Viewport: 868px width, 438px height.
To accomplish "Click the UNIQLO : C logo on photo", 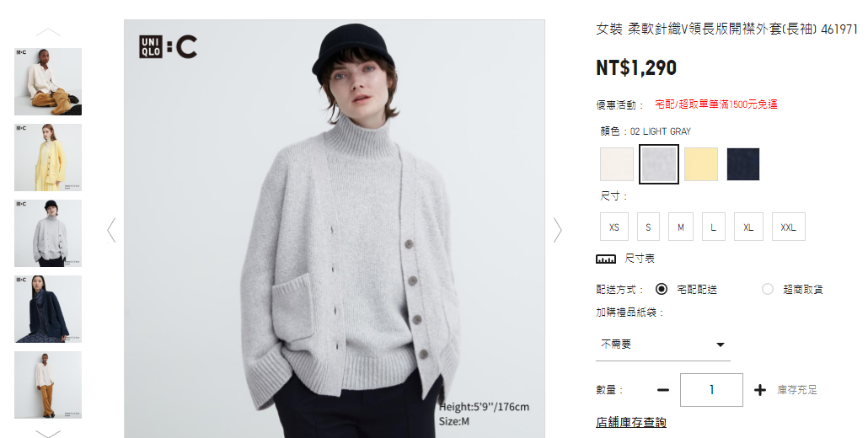I will [169, 46].
